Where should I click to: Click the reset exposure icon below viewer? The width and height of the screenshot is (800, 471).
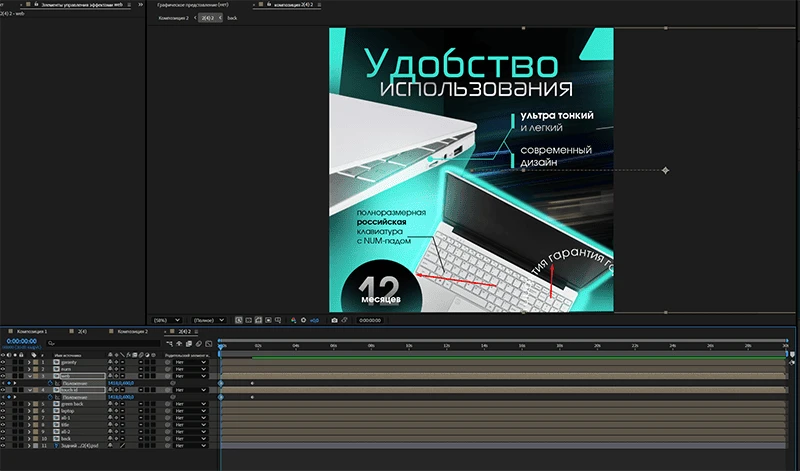click(304, 320)
